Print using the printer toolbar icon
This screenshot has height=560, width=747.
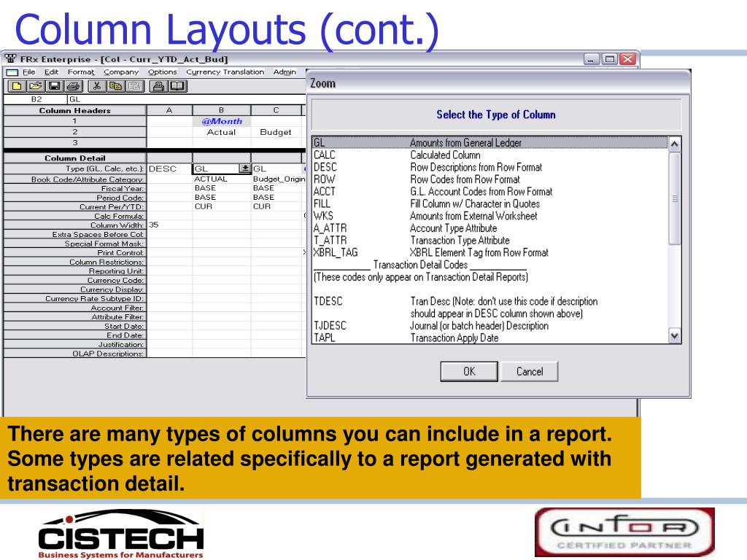tap(74, 86)
